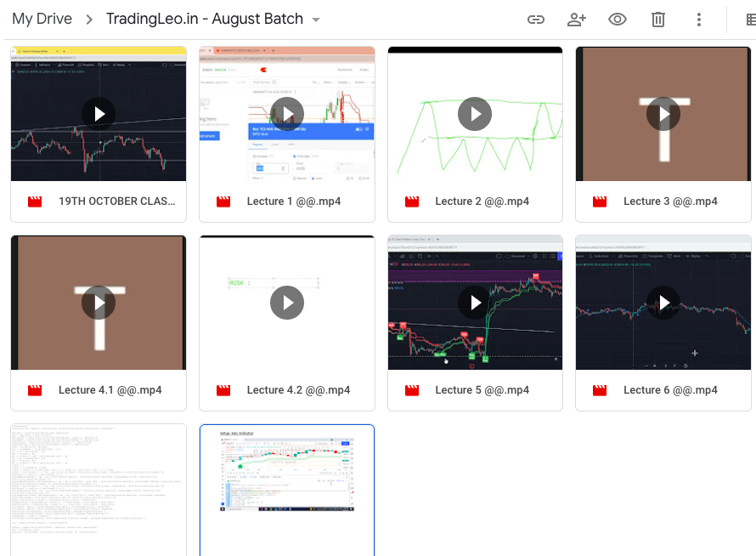
Task: Click the video file icon beside Lecture 6
Action: click(x=600, y=390)
